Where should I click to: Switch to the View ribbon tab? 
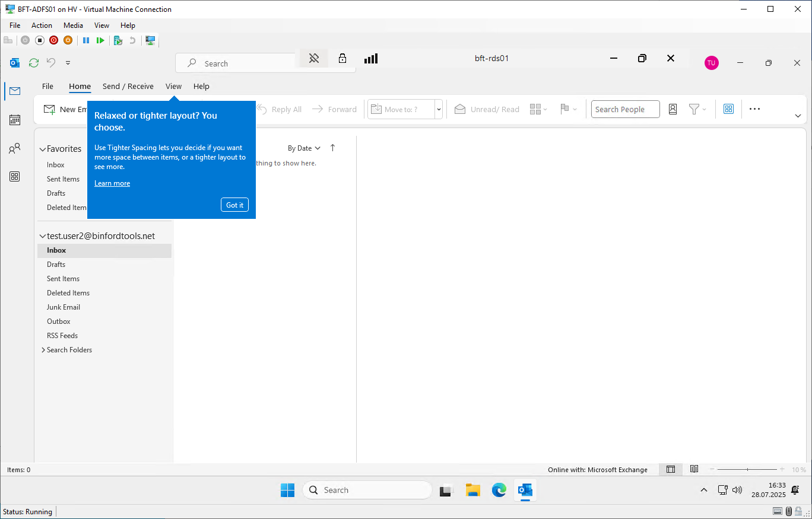173,86
